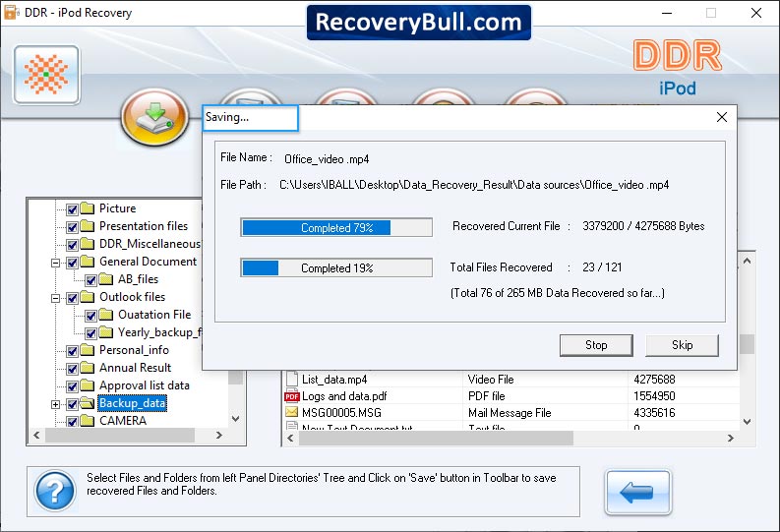This screenshot has width=780, height=532.
Task: Select the CAMERA folder in tree
Action: (x=123, y=421)
